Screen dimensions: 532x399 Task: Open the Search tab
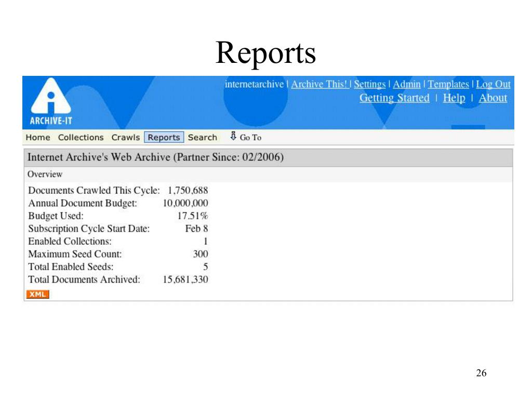tap(203, 137)
